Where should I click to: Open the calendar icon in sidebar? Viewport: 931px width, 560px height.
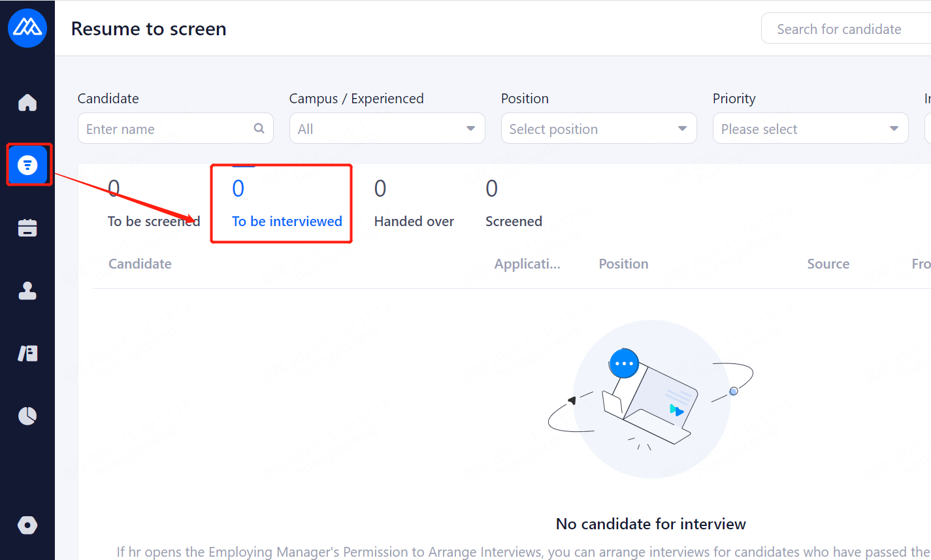click(x=27, y=227)
